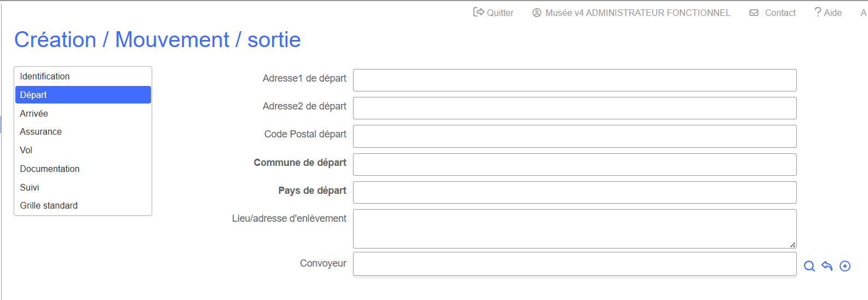The width and height of the screenshot is (868, 300).
Task: Click the Adresse1 de départ field
Action: click(x=574, y=80)
